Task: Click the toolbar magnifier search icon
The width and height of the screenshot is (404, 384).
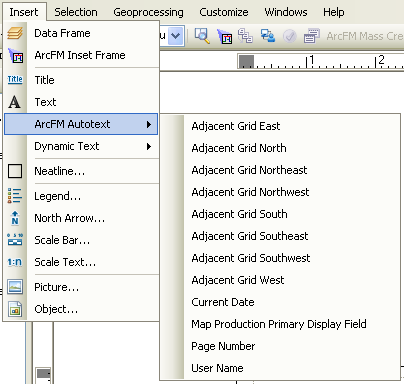Action: [202, 36]
